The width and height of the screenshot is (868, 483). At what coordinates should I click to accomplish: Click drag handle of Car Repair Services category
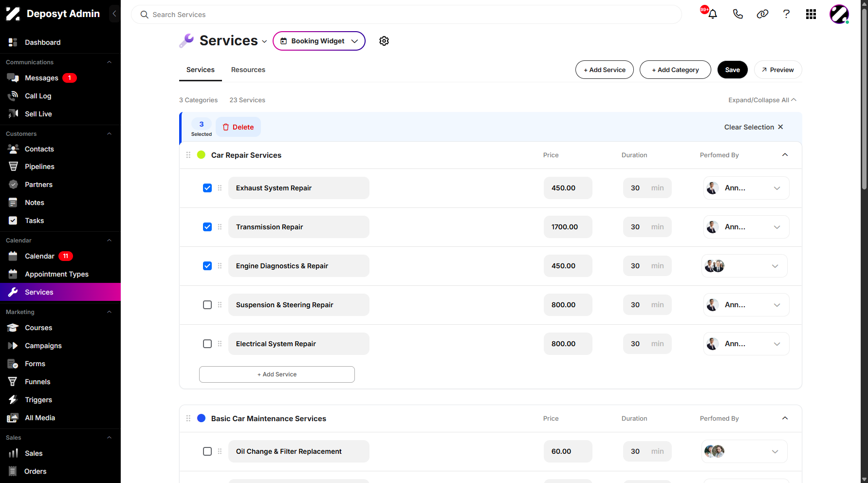point(188,155)
